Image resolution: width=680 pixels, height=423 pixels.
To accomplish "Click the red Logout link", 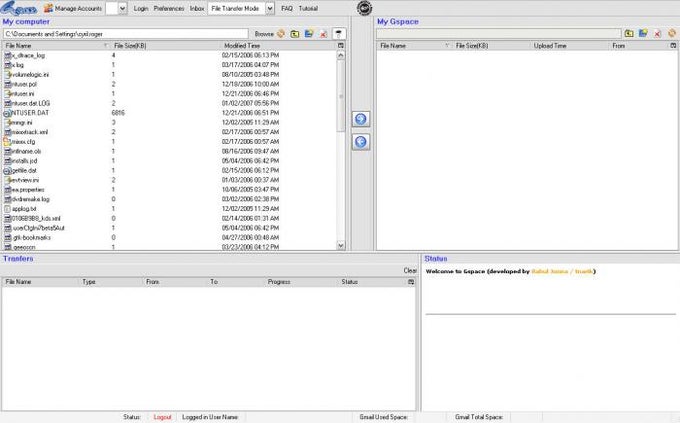I will pyautogui.click(x=162, y=417).
